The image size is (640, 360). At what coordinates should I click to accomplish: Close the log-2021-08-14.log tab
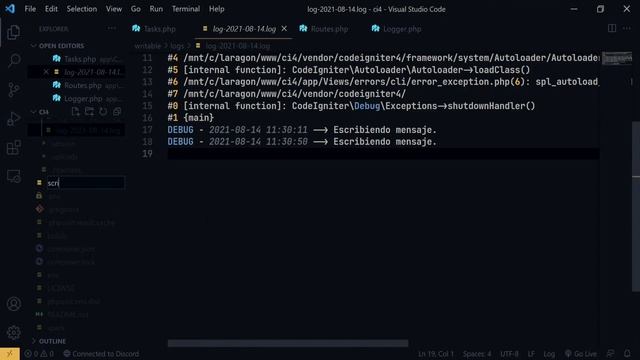point(284,29)
